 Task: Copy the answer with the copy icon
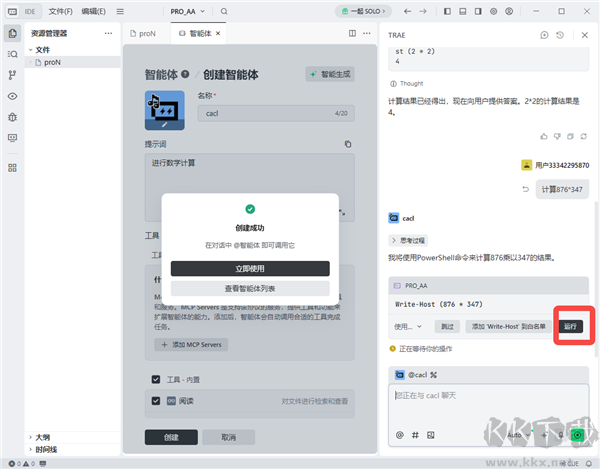point(570,136)
